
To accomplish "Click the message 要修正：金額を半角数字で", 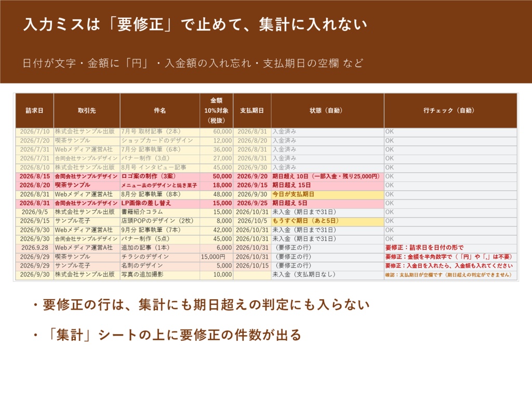I will (450, 257).
